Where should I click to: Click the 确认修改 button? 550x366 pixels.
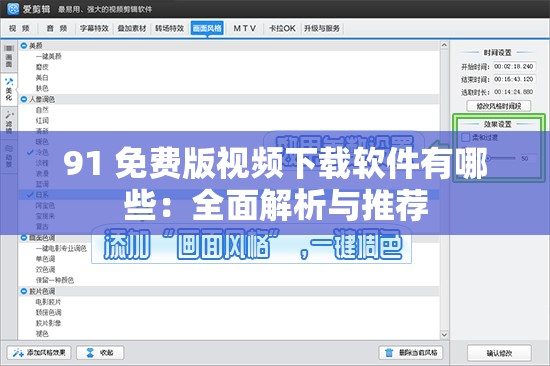pos(499,353)
